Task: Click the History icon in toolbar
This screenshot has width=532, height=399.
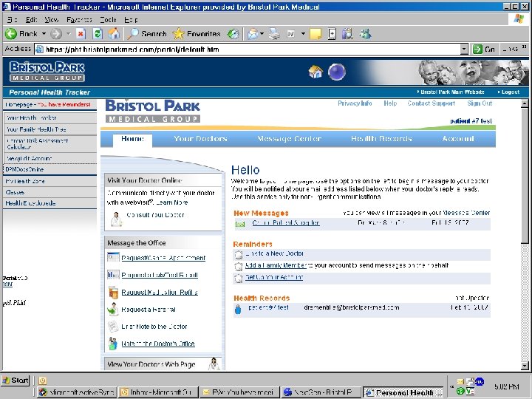Action: click(x=233, y=33)
